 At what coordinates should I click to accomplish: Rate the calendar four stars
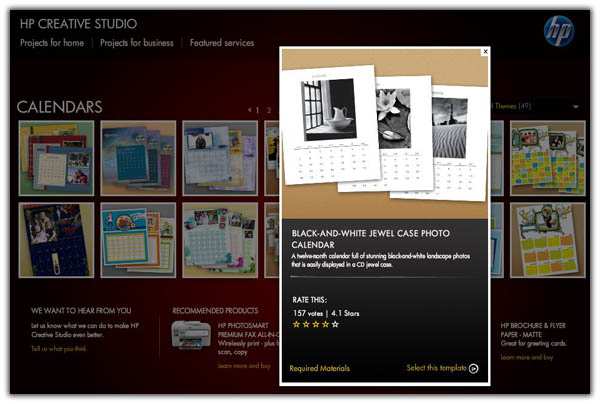coord(325,324)
